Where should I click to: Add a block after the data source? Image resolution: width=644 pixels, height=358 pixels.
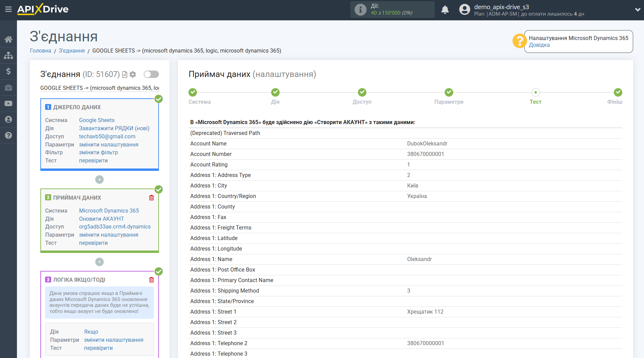click(99, 179)
